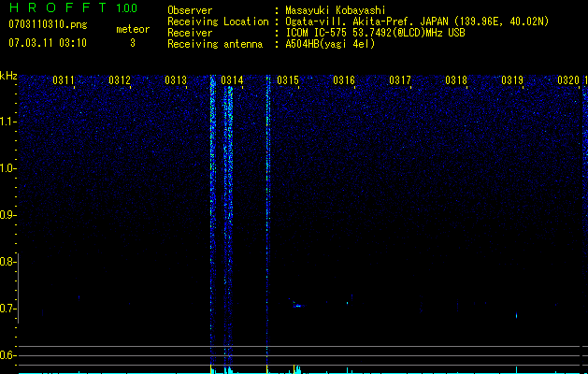Click the 0314 time marker
The image size is (588, 374).
click(x=232, y=80)
